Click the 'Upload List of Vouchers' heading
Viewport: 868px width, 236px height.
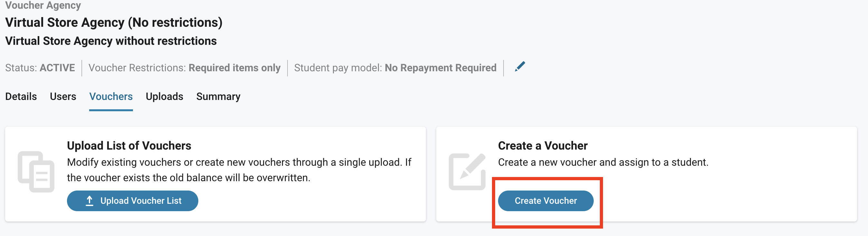(129, 145)
